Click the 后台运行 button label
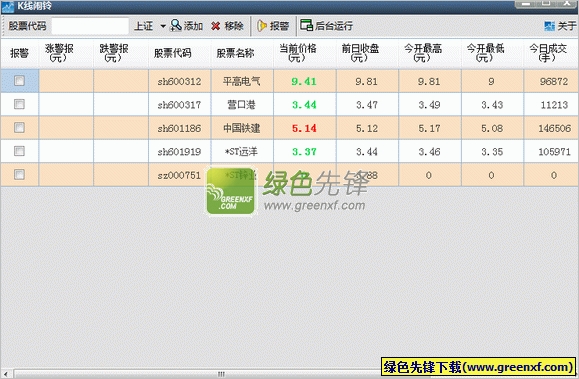Image resolution: width=579 pixels, height=379 pixels. pos(334,26)
